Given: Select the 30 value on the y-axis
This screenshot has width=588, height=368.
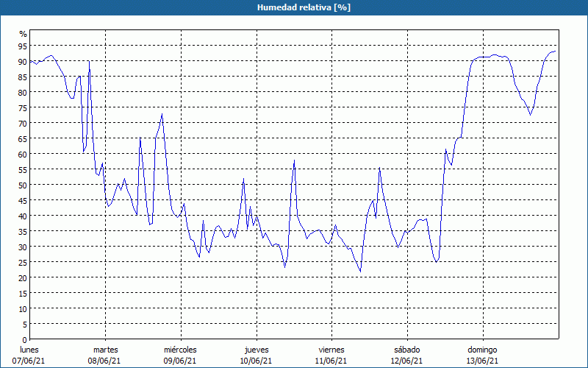Looking at the screenshot, I should click(23, 247).
